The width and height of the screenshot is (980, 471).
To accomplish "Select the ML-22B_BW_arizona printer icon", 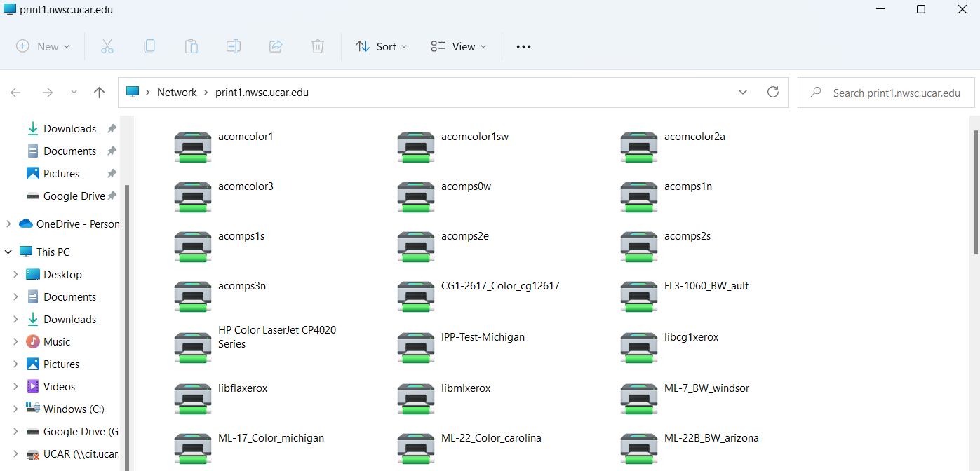I will coord(639,449).
